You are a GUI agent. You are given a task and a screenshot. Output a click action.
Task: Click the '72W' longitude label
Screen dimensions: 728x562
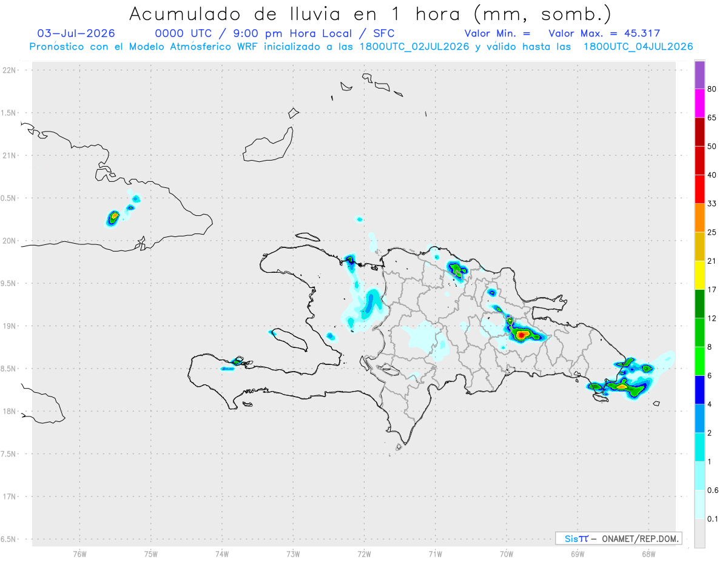click(x=364, y=554)
